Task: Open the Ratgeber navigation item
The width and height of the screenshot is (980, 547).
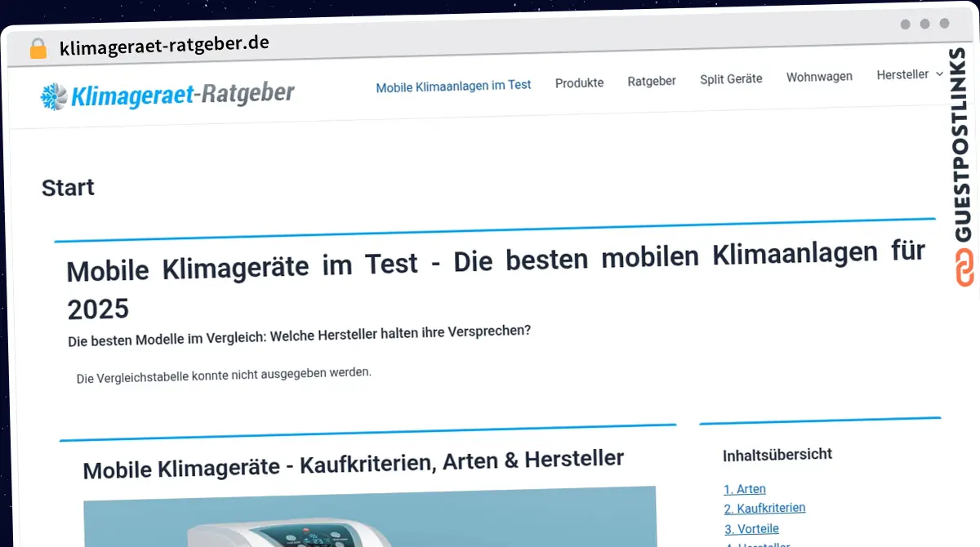Action: (x=651, y=81)
